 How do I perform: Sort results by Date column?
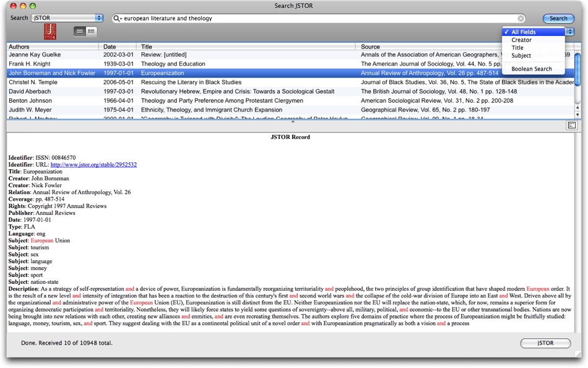tap(118, 46)
